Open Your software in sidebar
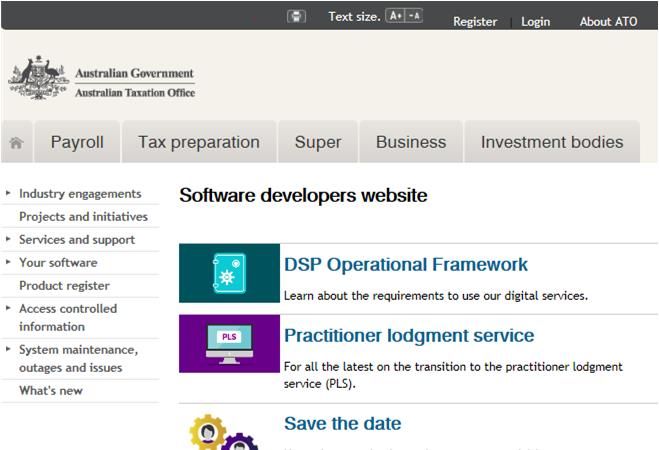The image size is (659, 450). [x=58, y=263]
